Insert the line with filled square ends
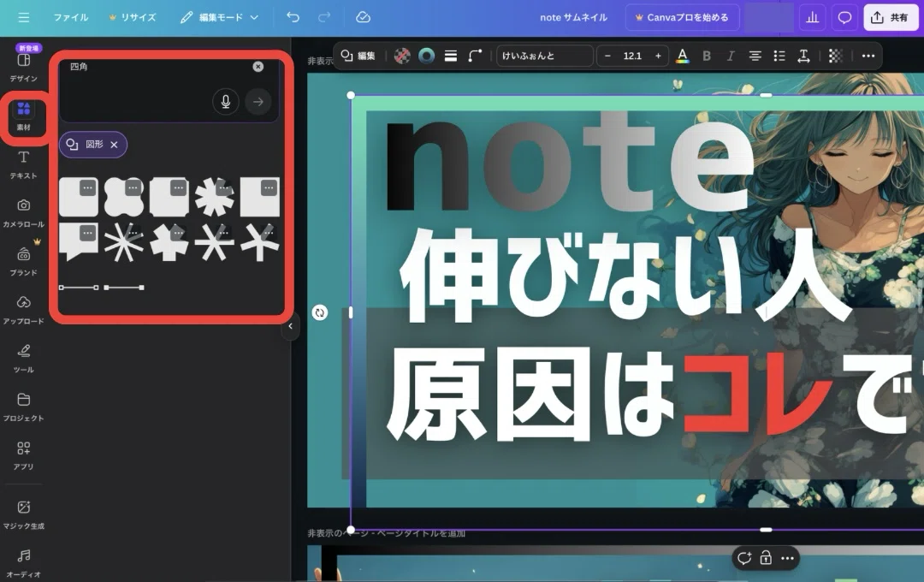 point(124,288)
